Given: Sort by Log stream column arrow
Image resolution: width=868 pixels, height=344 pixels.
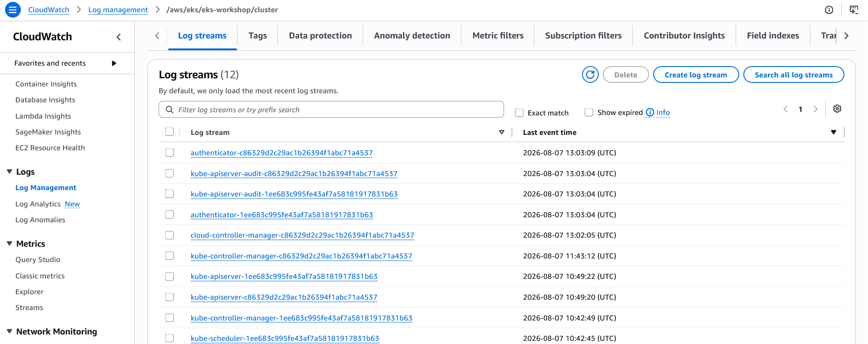Looking at the screenshot, I should (x=502, y=132).
